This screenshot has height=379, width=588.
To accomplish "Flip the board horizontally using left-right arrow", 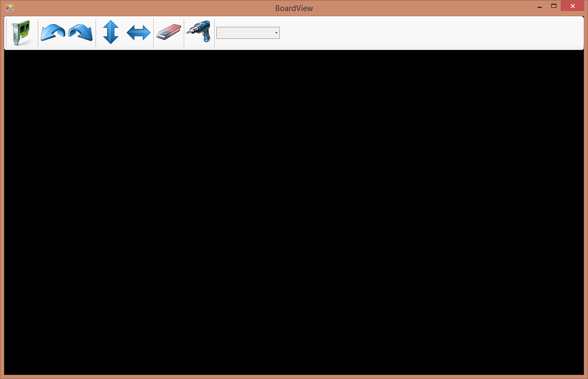I will [x=139, y=33].
